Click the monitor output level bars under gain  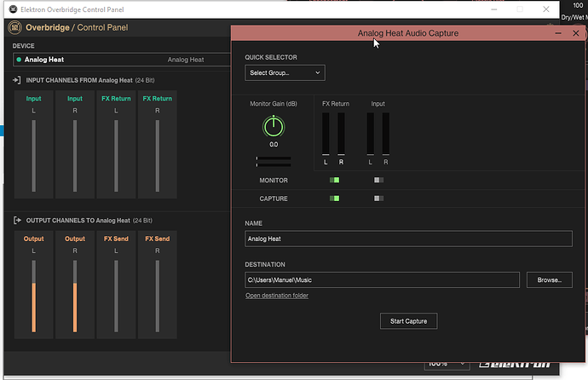pos(274,162)
